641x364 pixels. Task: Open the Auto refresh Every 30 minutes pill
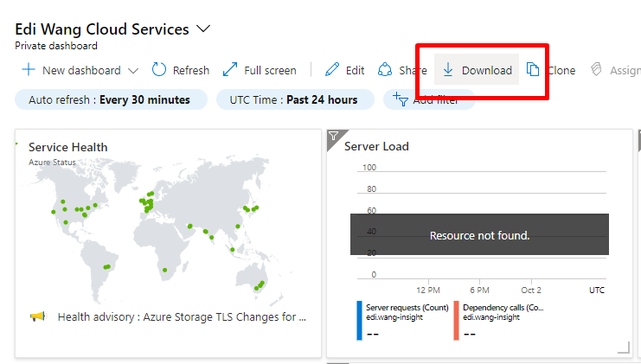[x=112, y=99]
